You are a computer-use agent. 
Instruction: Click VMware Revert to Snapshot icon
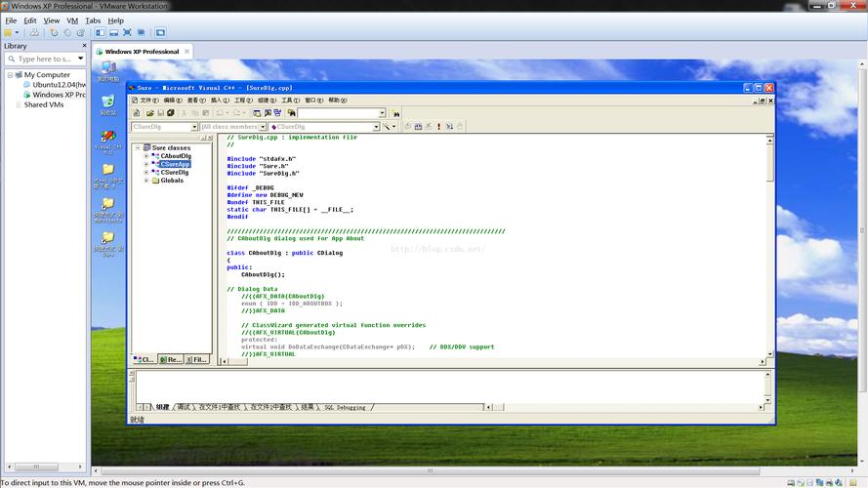pos(67,32)
